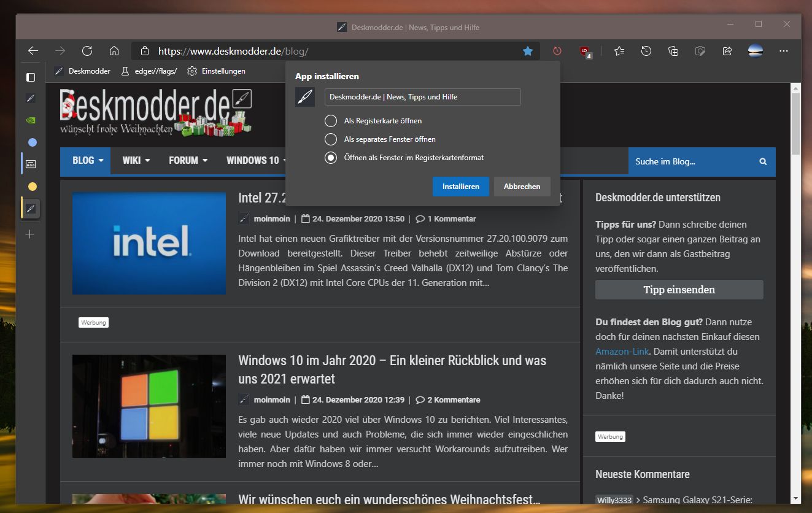
Task: Click the address bar URL
Action: (233, 52)
